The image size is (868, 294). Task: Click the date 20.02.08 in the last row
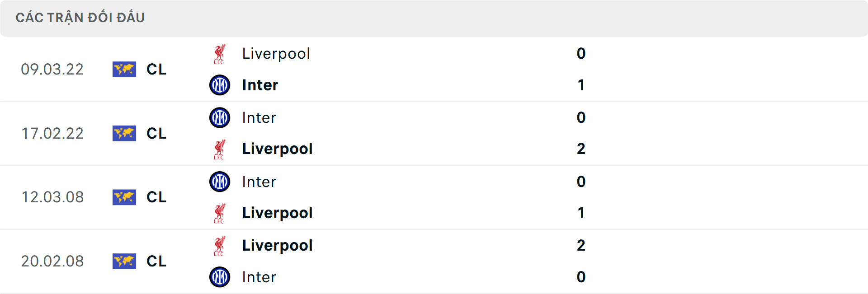tap(52, 261)
